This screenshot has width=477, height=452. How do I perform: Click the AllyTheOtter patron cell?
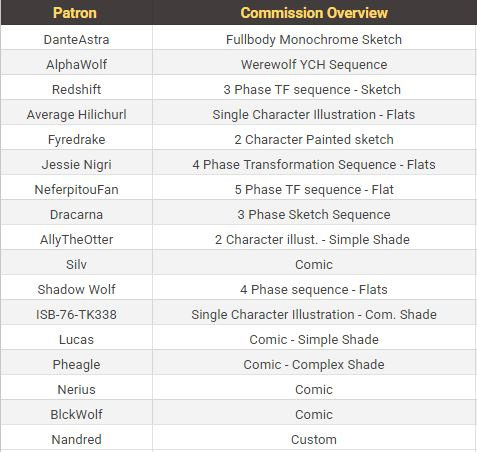[x=76, y=238]
